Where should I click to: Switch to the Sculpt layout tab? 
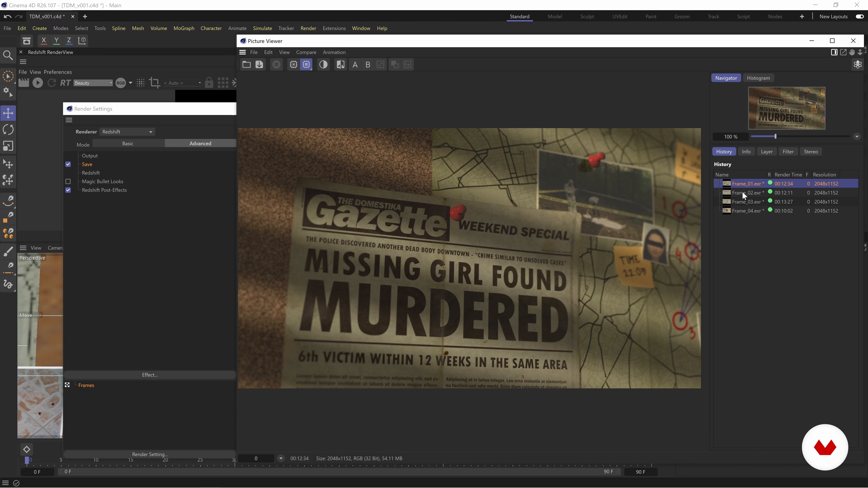[x=587, y=16]
